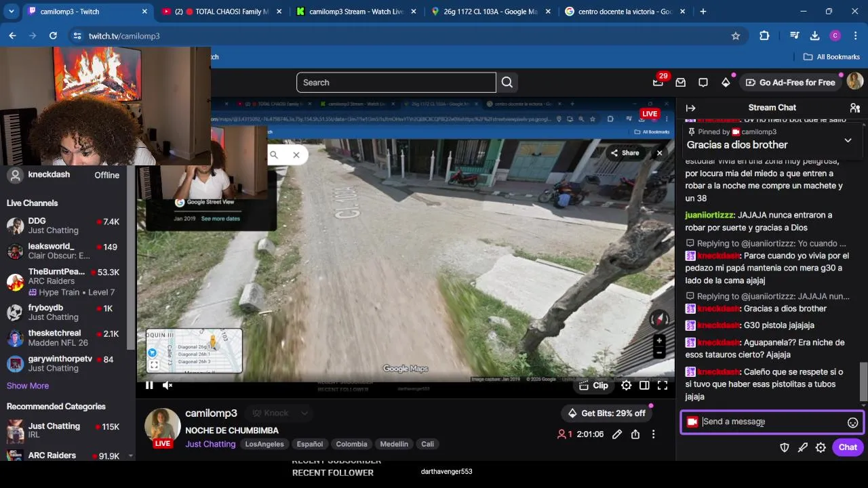868x488 pixels.
Task: Select the Cali tag
Action: tap(427, 444)
